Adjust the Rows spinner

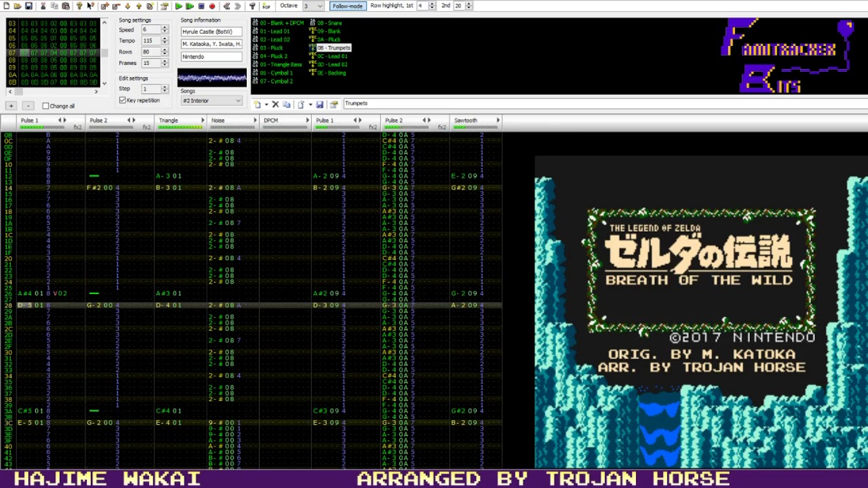pos(165,52)
